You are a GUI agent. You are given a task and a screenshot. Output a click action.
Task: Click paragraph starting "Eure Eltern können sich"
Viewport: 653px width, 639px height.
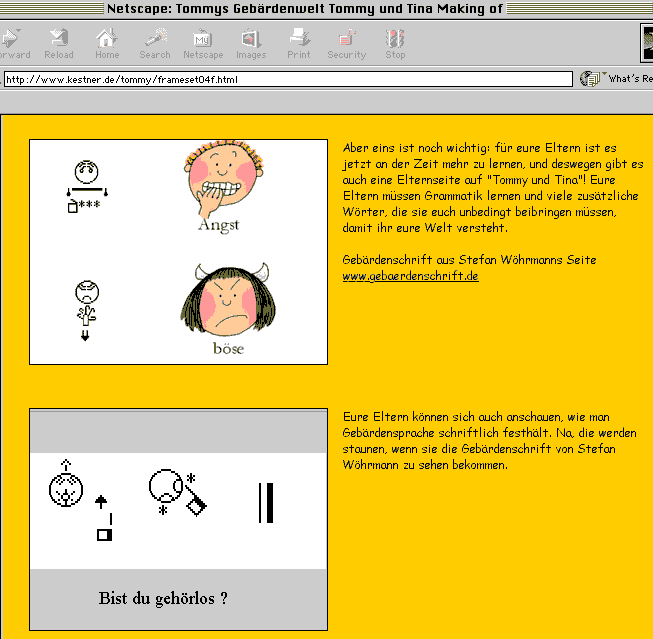489,441
